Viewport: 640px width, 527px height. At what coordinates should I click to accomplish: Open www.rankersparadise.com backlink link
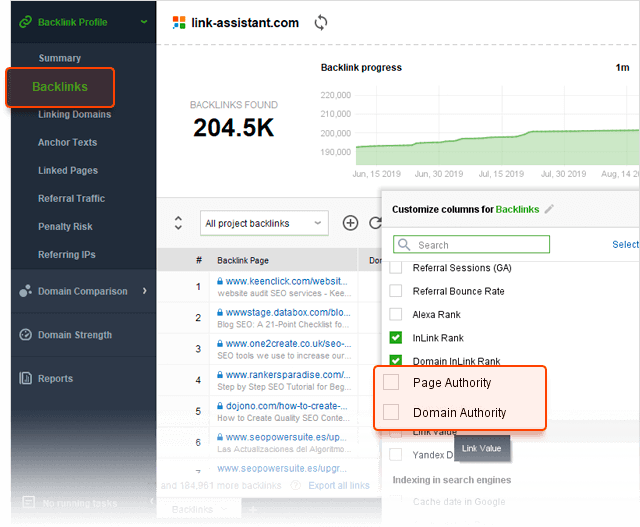click(x=288, y=375)
